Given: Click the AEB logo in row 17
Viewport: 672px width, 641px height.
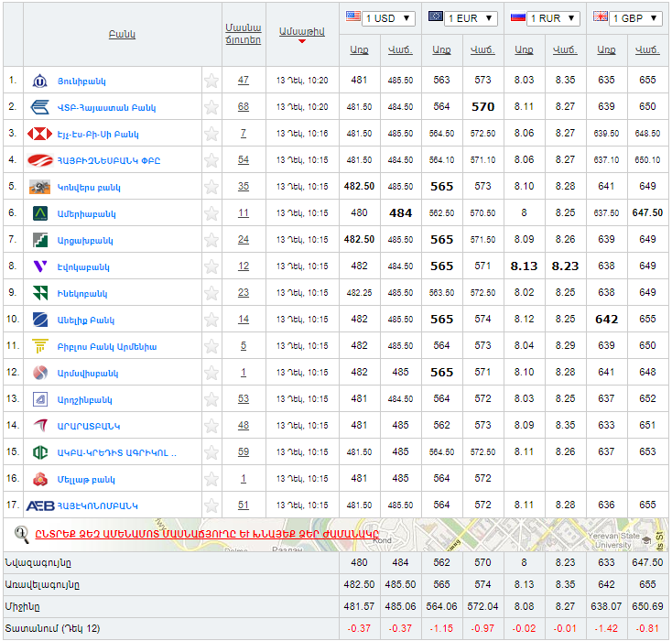Looking at the screenshot, I should 40,506.
